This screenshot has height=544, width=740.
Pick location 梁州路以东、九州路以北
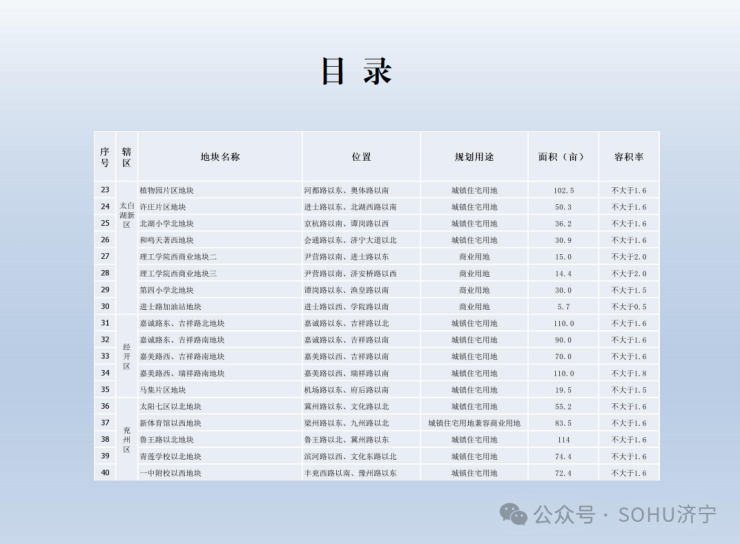346,423
